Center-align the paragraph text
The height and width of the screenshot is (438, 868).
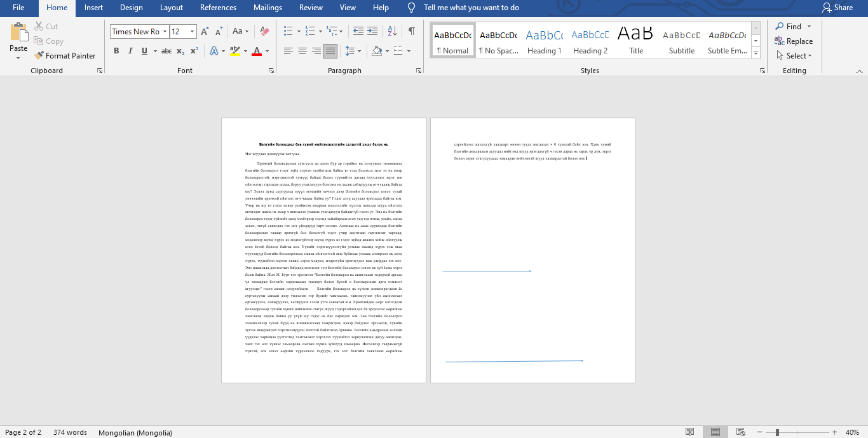302,51
